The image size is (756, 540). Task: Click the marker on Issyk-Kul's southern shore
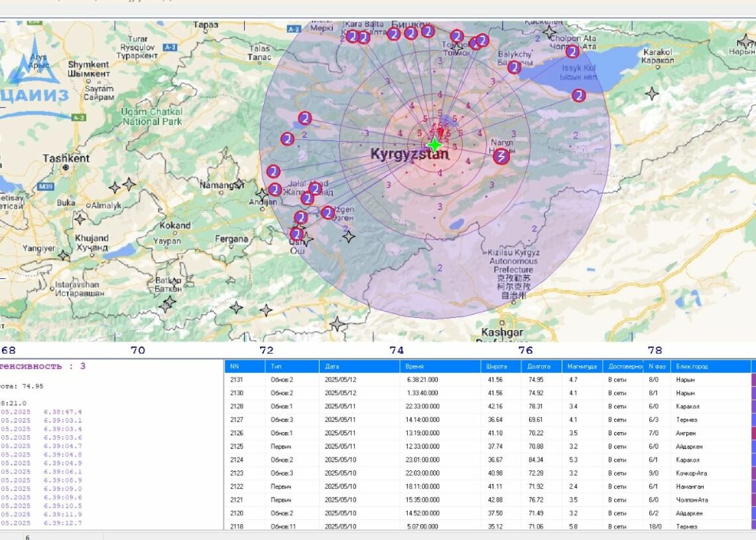tap(578, 95)
